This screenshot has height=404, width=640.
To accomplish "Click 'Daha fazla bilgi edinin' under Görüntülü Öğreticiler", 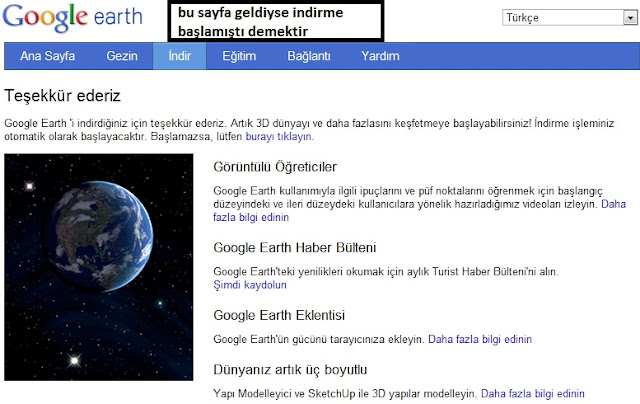I will point(251,217).
